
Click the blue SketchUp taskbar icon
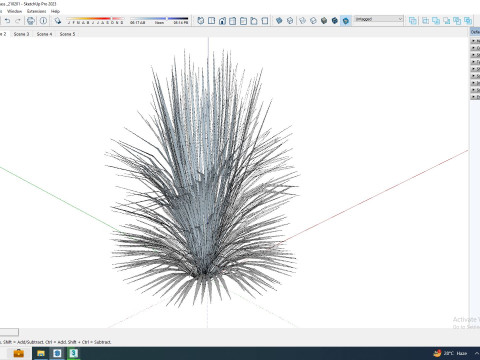(57, 353)
